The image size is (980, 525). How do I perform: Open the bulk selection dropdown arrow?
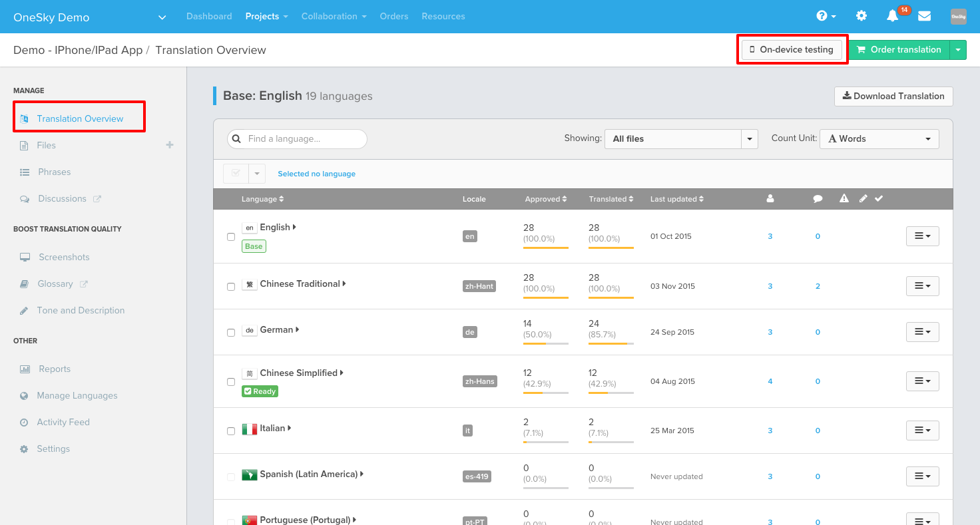257,174
